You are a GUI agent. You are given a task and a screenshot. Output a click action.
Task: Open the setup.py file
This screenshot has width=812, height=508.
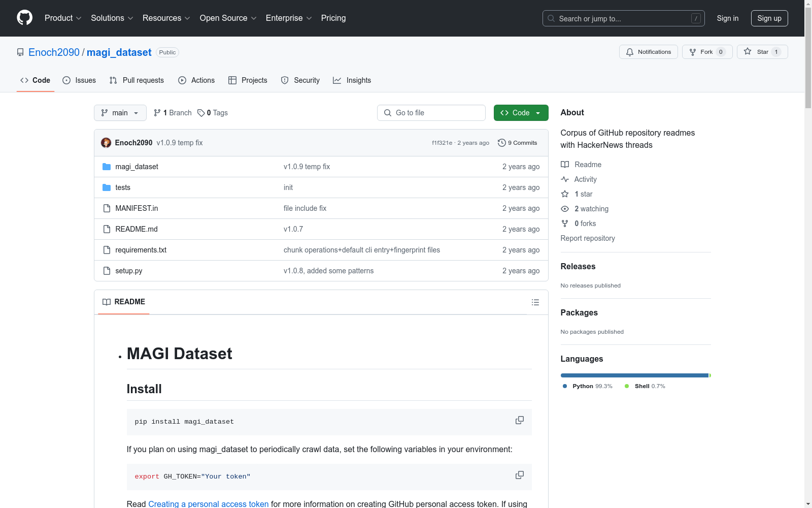click(129, 271)
